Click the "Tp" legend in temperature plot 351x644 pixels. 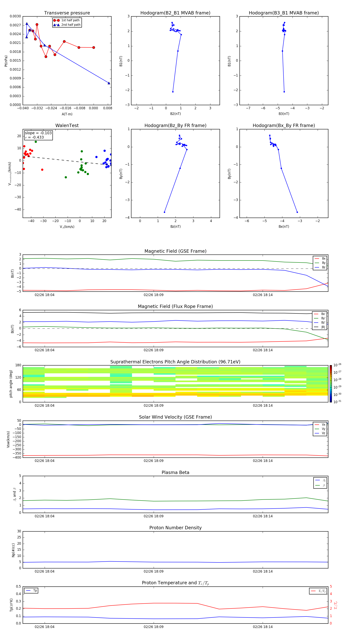pyautogui.click(x=31, y=591)
